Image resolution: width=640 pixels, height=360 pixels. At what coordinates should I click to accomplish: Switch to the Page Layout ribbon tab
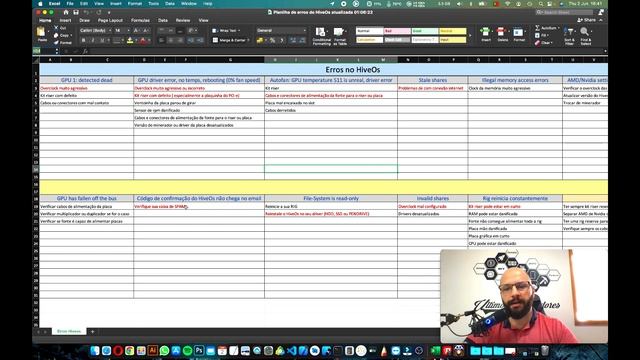click(x=110, y=20)
